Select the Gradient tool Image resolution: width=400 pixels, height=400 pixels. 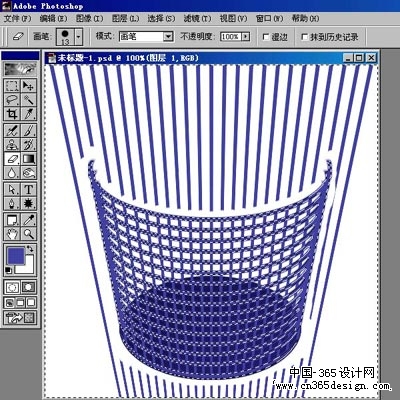click(28, 159)
